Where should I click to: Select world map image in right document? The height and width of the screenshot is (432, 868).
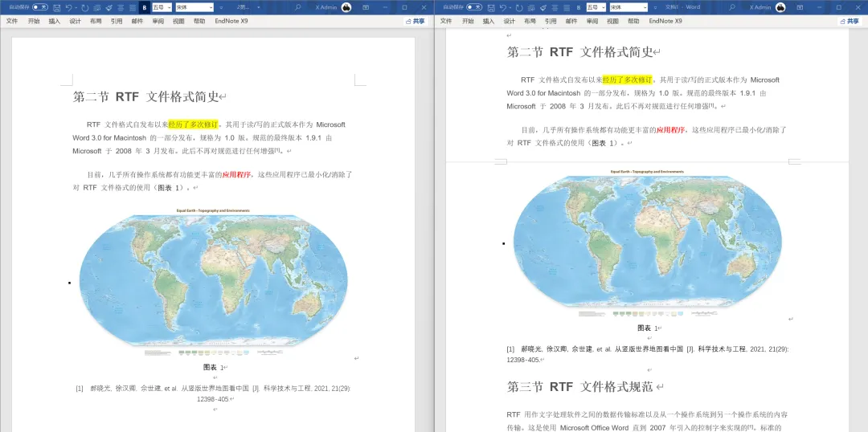[x=648, y=243]
